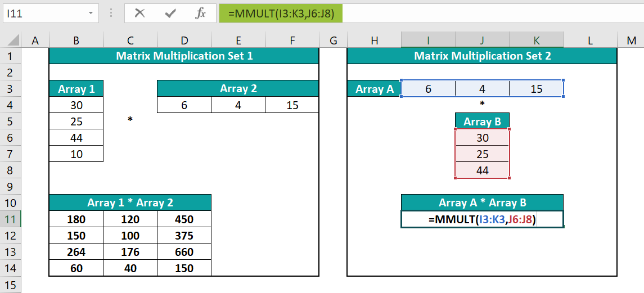
Task: Click the Matrix Multiplication Set 2 title
Action: click(x=482, y=56)
